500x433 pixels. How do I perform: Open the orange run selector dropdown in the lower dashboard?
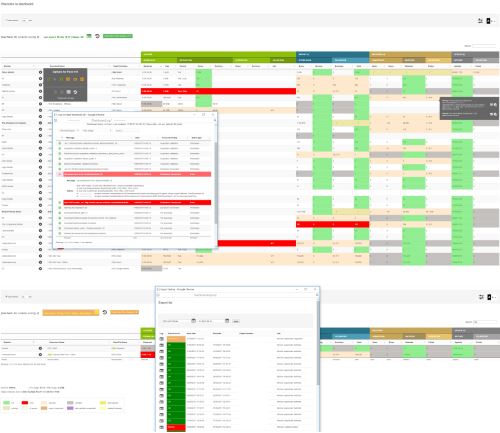[71, 312]
